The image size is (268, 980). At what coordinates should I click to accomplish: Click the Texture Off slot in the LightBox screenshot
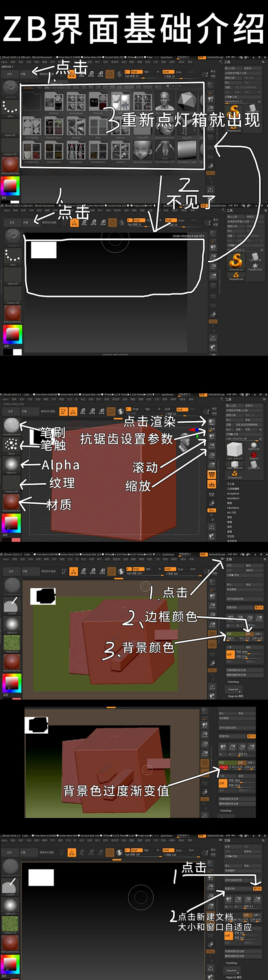tap(10, 147)
